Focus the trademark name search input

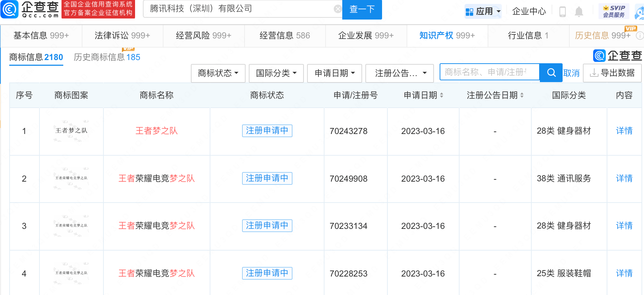tap(490, 72)
